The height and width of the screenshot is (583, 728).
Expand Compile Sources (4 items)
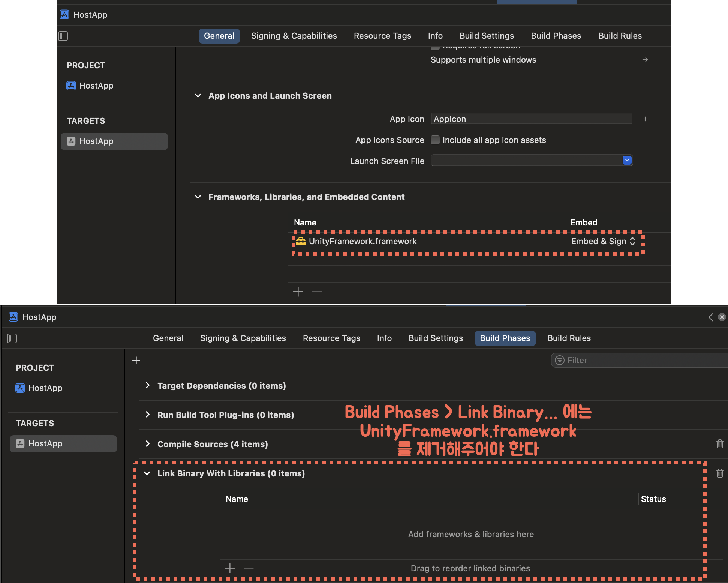[x=147, y=444]
